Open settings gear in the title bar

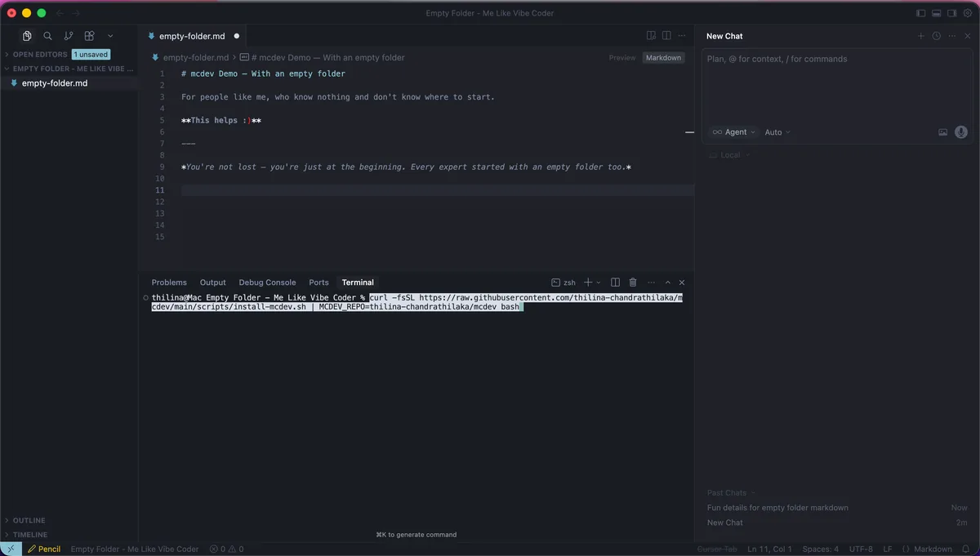pos(968,13)
